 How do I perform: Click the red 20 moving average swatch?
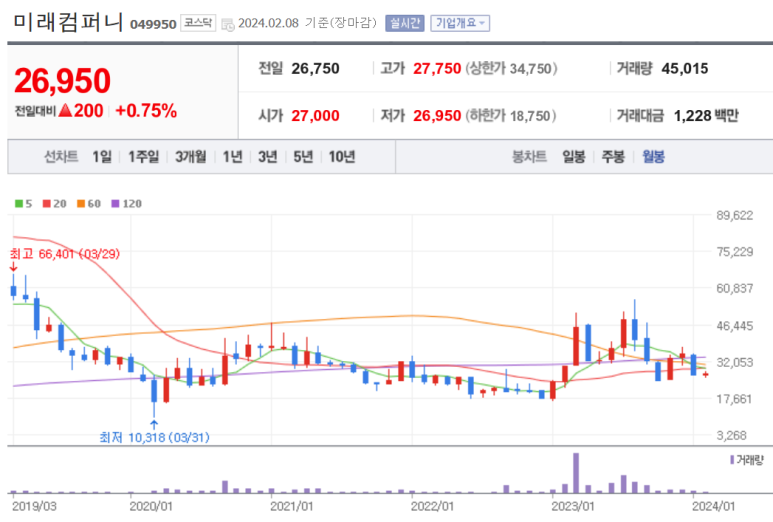[47, 204]
